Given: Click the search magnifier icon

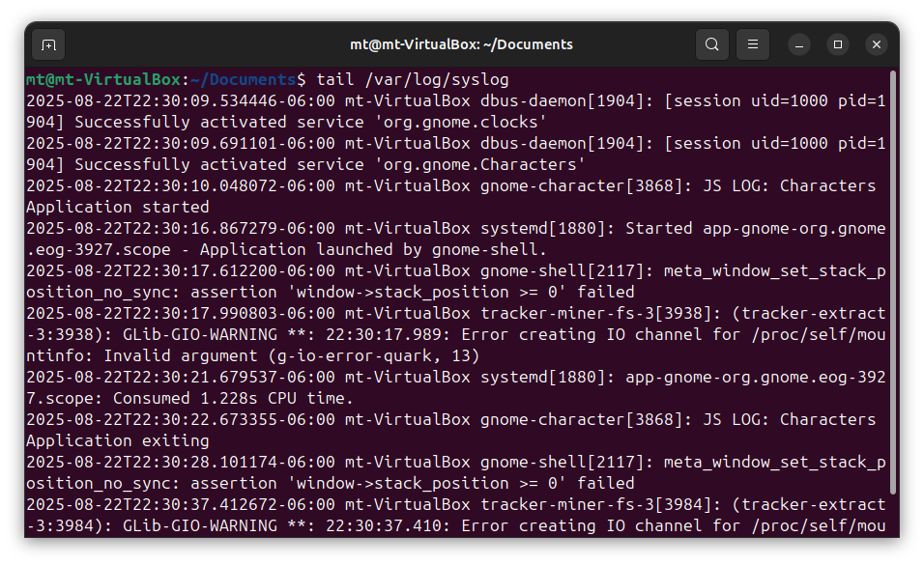Looking at the screenshot, I should tap(712, 44).
